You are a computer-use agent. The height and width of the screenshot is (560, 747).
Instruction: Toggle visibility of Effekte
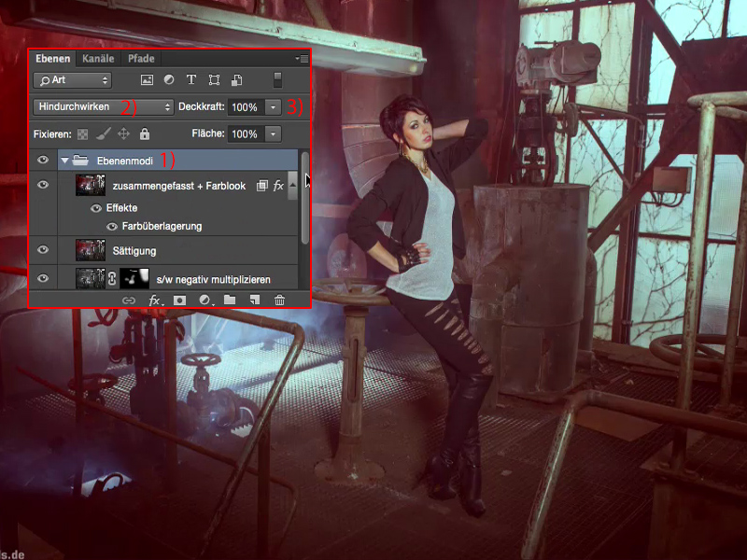click(96, 208)
